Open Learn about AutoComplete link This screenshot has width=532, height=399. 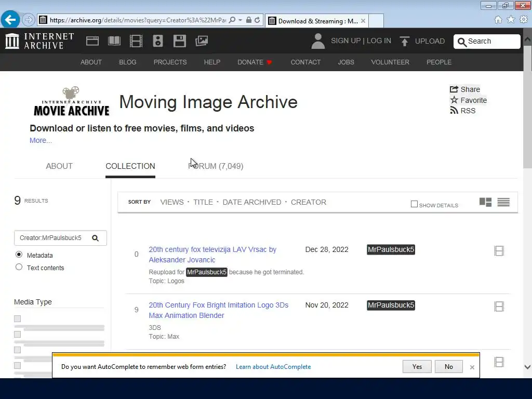point(273,366)
